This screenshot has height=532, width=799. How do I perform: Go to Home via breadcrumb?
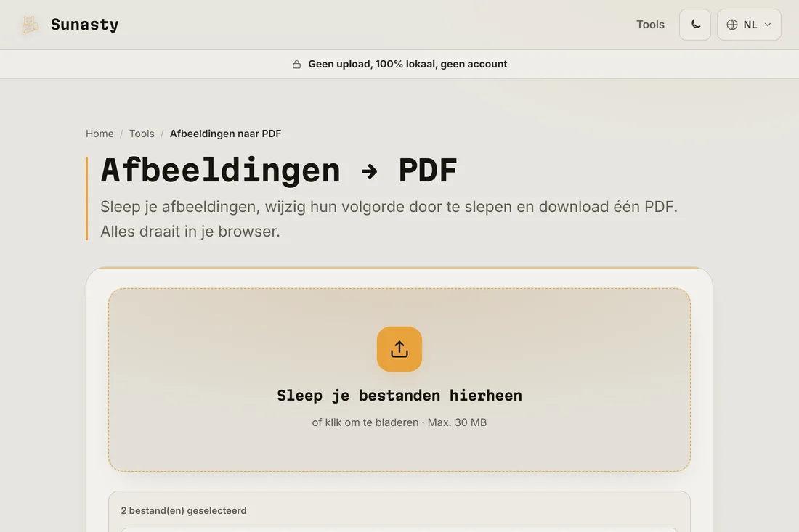pyautogui.click(x=100, y=134)
